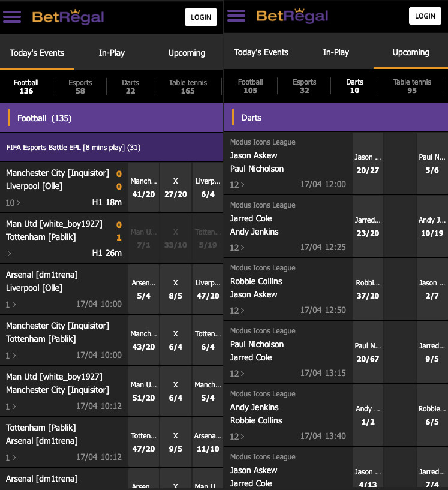Choose Esports 58 sport filter
The height and width of the screenshot is (490, 448).
(80, 86)
